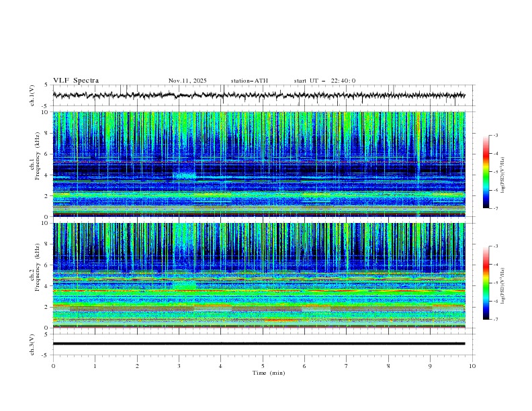Click the ch.1 spectrogram colorbar
The height and width of the screenshot is (411, 532).
[x=486, y=172]
